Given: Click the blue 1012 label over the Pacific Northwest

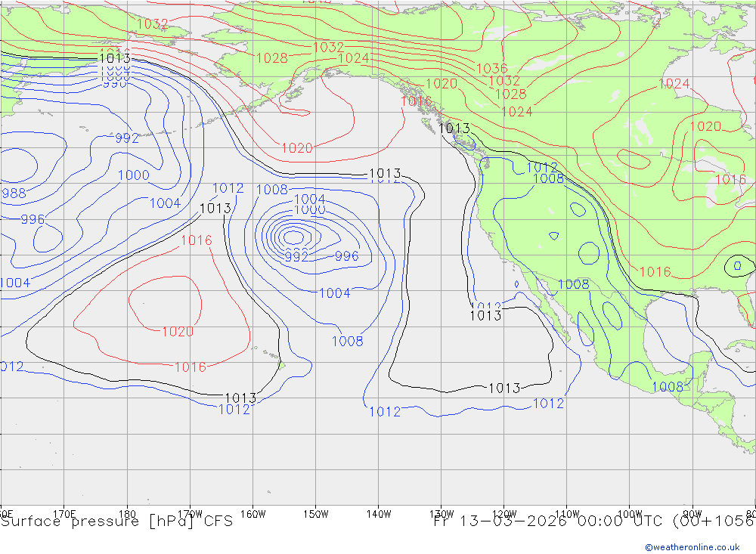Looking at the screenshot, I should tap(542, 168).
